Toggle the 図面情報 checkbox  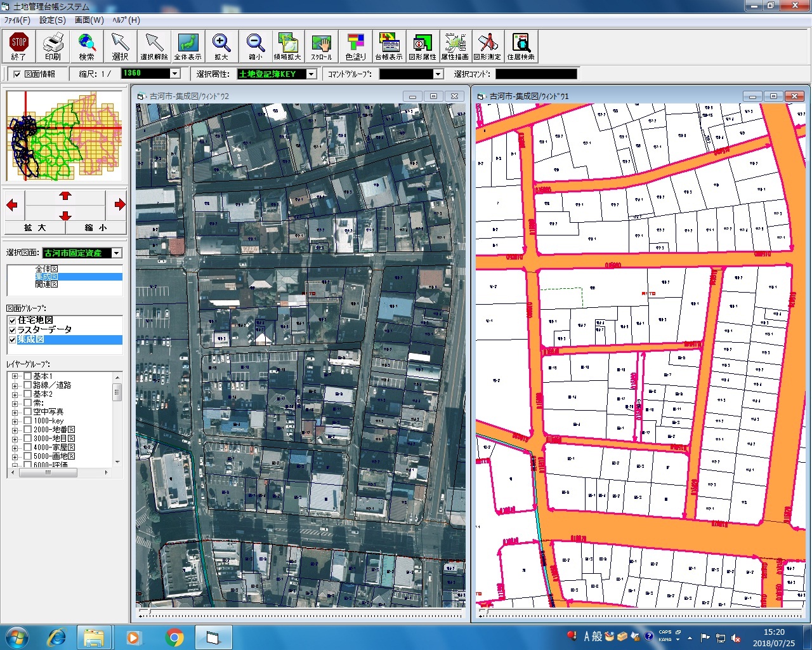pyautogui.click(x=17, y=74)
